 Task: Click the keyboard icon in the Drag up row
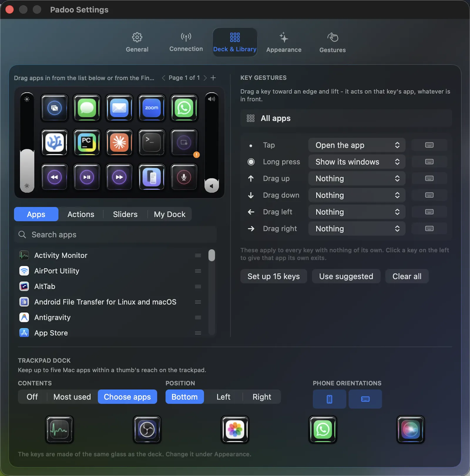429,179
